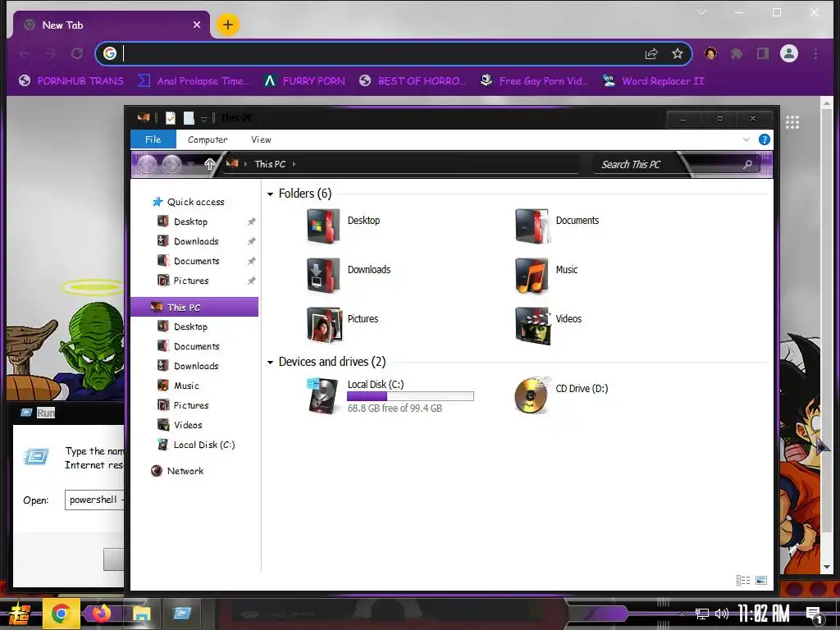Select Local Disk (C:) in the navigation pane
Screen dimensions: 840x630
[x=203, y=445]
